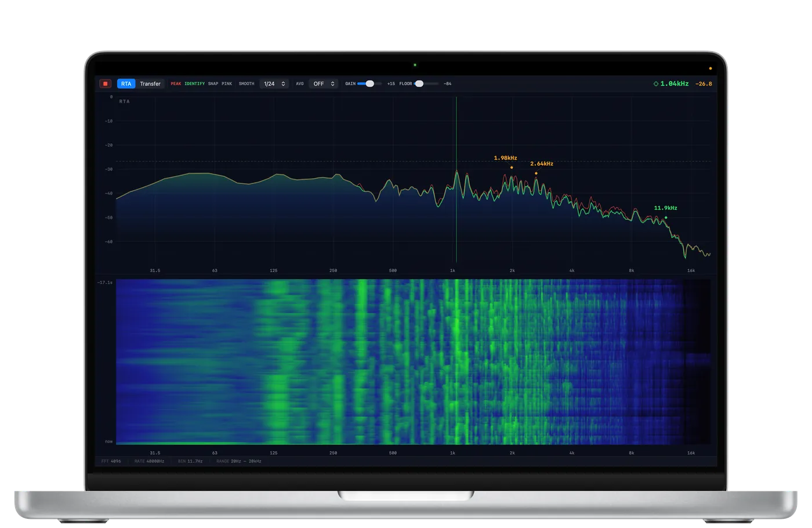Toggle the SNAP option
Viewport: 812px width, 528px height.
pyautogui.click(x=213, y=84)
